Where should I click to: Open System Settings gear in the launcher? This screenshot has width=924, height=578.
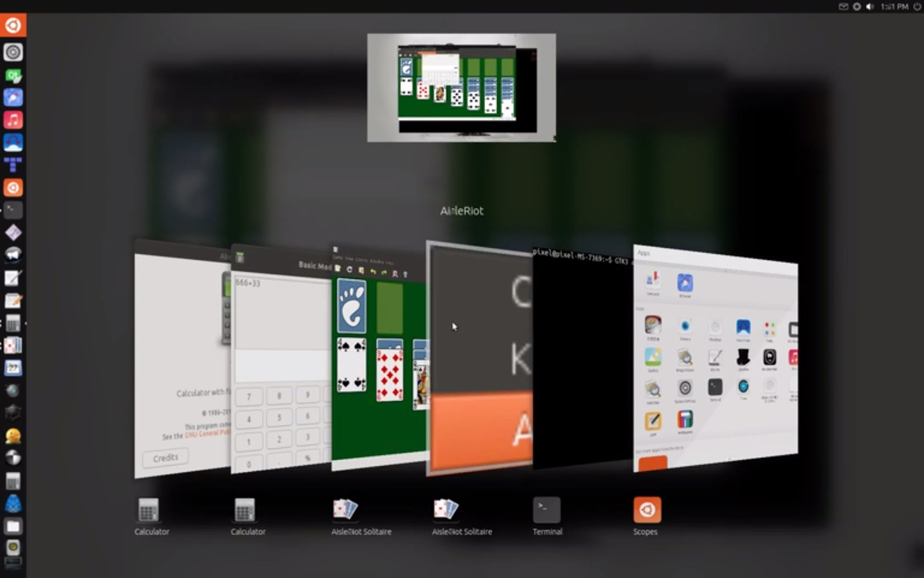point(13,52)
